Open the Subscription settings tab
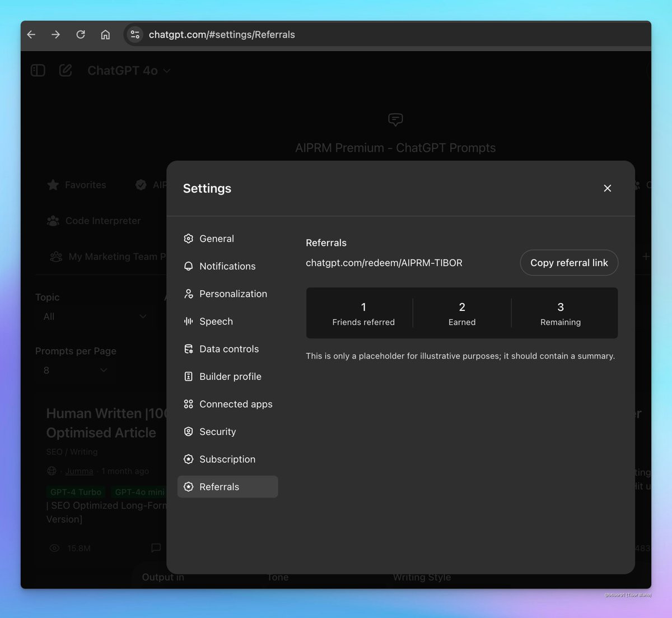Image resolution: width=672 pixels, height=618 pixels. coord(228,459)
